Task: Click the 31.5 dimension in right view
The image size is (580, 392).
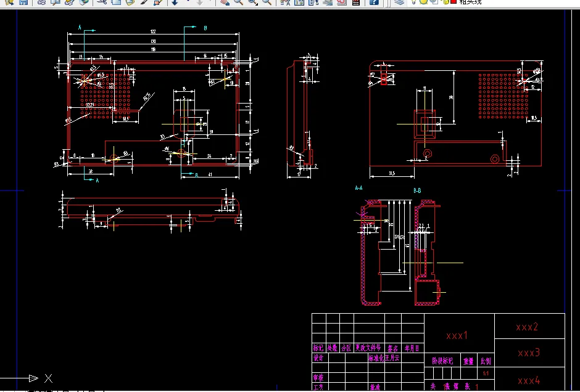Action: click(x=392, y=173)
